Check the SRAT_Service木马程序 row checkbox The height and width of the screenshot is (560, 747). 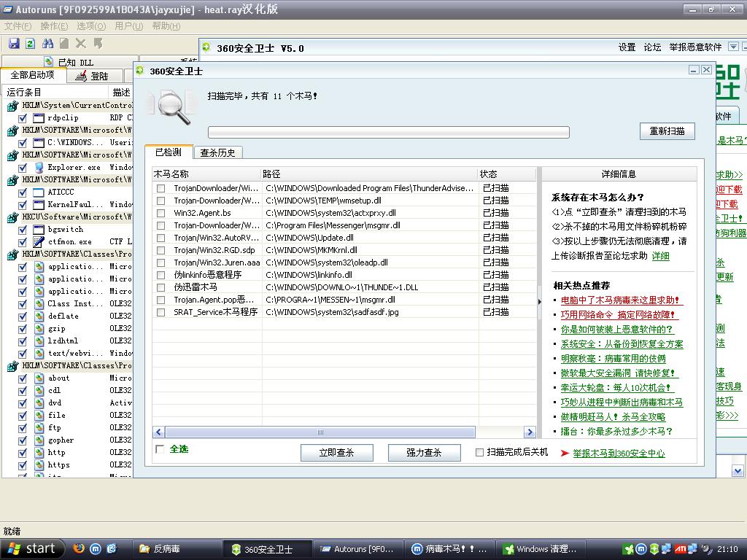coord(161,312)
